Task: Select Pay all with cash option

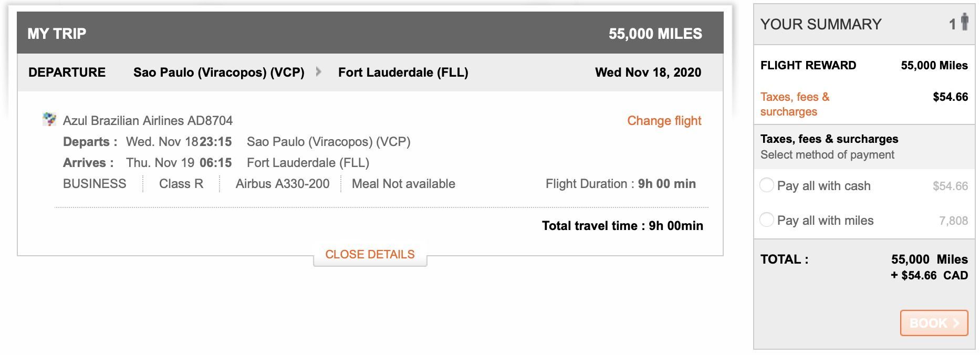Action: tap(767, 185)
